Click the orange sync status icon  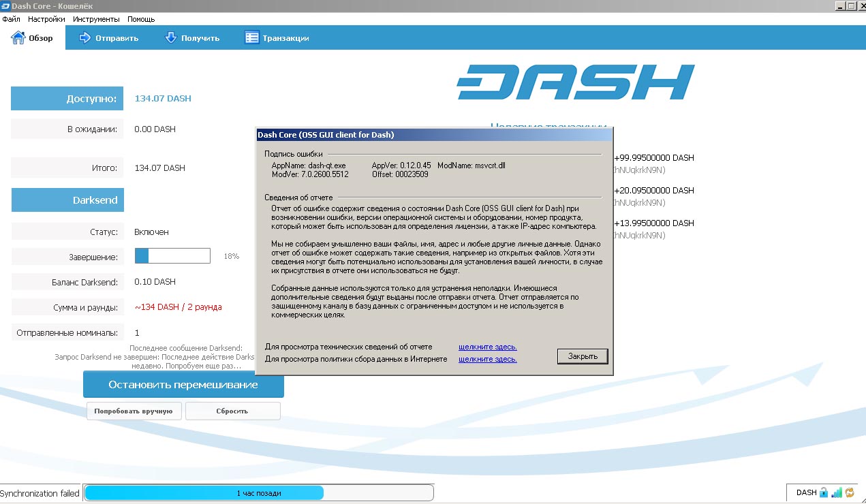(x=850, y=492)
